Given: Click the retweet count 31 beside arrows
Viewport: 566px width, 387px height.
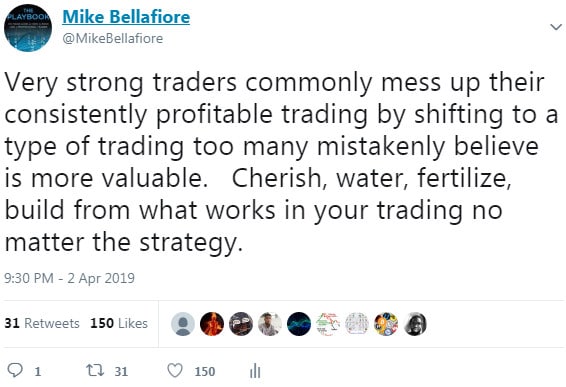Looking at the screenshot, I should (x=121, y=371).
